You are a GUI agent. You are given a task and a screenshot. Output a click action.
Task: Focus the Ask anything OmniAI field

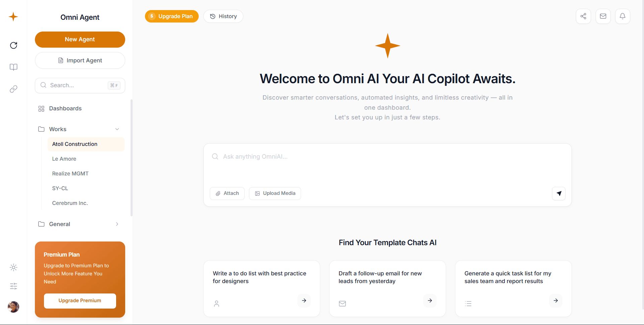pos(388,157)
